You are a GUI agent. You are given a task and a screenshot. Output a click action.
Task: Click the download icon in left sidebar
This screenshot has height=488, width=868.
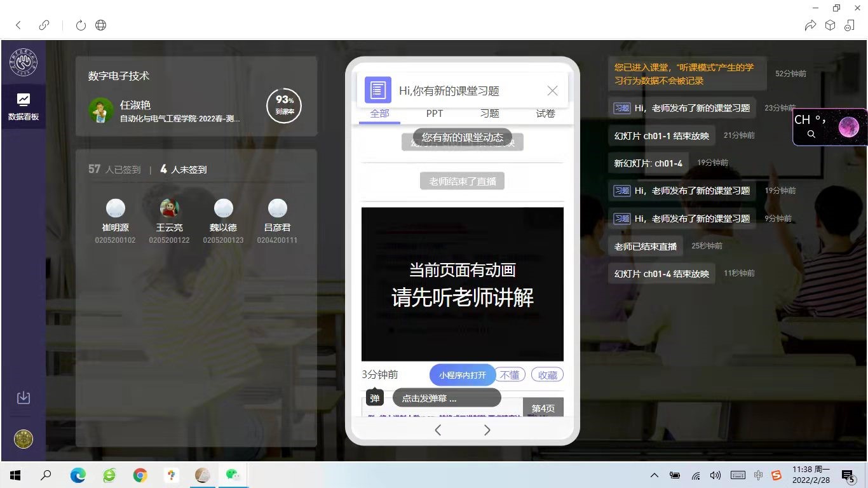tap(23, 398)
